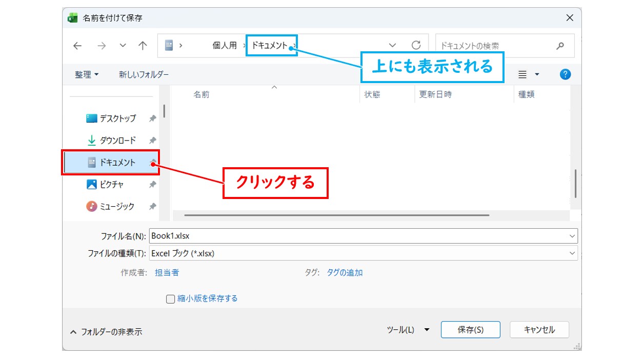This screenshot has height=358, width=644.
Task: Open the ダウンロード folder
Action: (117, 140)
